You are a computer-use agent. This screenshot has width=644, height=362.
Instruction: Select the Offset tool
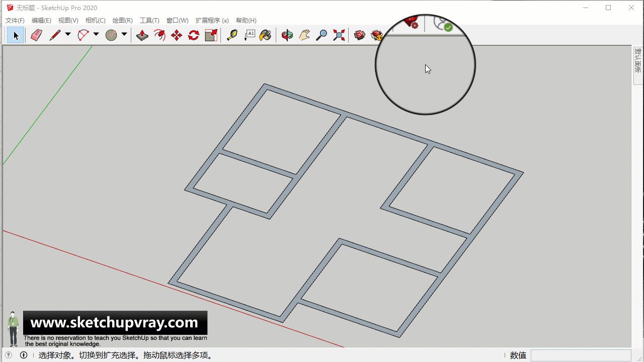tap(159, 35)
